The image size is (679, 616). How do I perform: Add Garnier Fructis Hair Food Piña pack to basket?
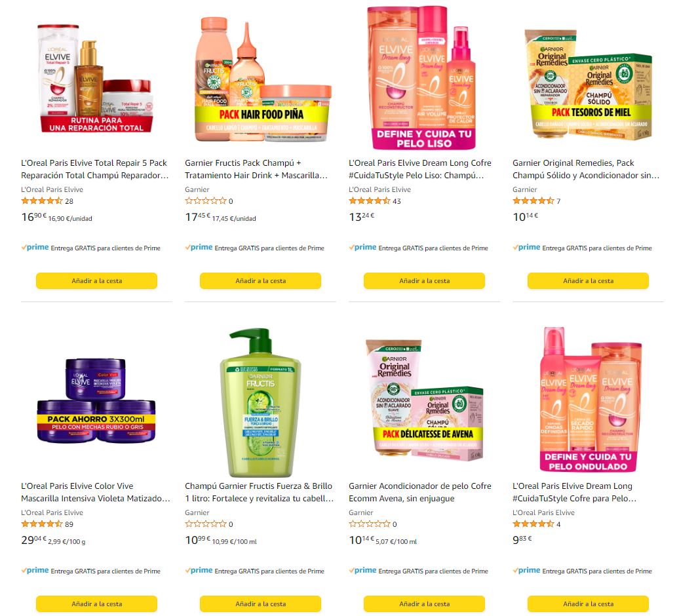pyautogui.click(x=260, y=281)
